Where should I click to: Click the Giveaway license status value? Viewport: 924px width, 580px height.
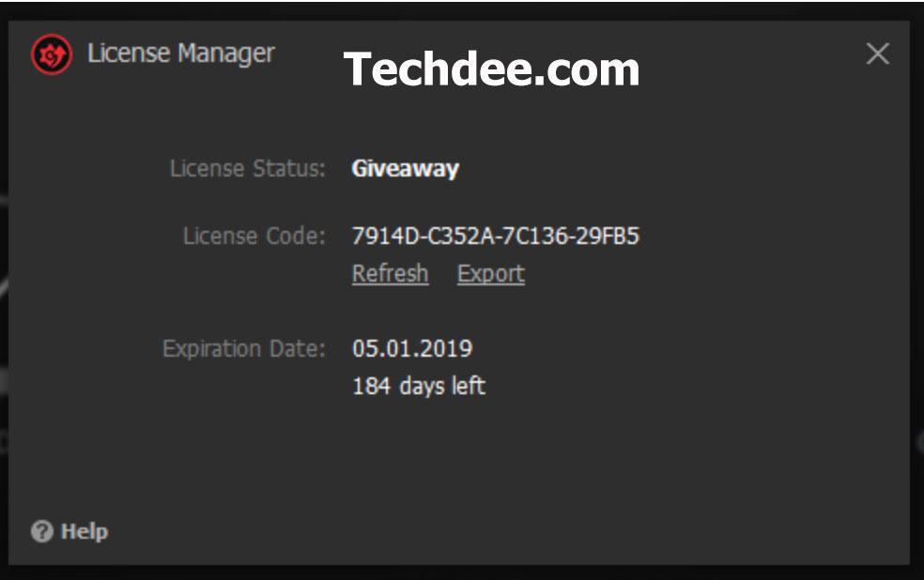click(x=405, y=169)
